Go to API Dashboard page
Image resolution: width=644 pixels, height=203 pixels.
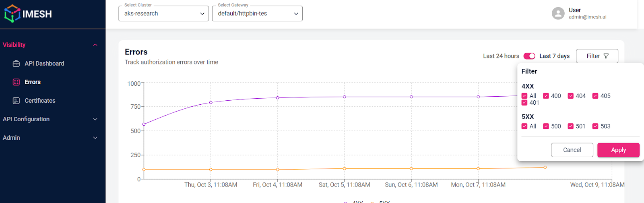[44, 64]
